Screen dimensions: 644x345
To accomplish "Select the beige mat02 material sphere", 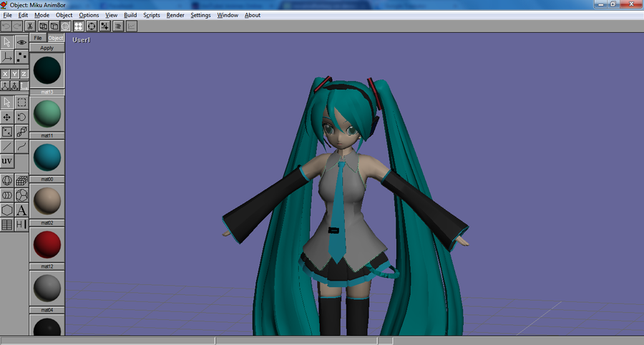I will (x=47, y=201).
